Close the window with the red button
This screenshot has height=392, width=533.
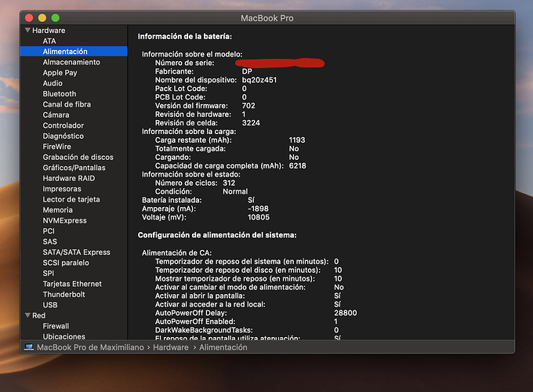(29, 18)
